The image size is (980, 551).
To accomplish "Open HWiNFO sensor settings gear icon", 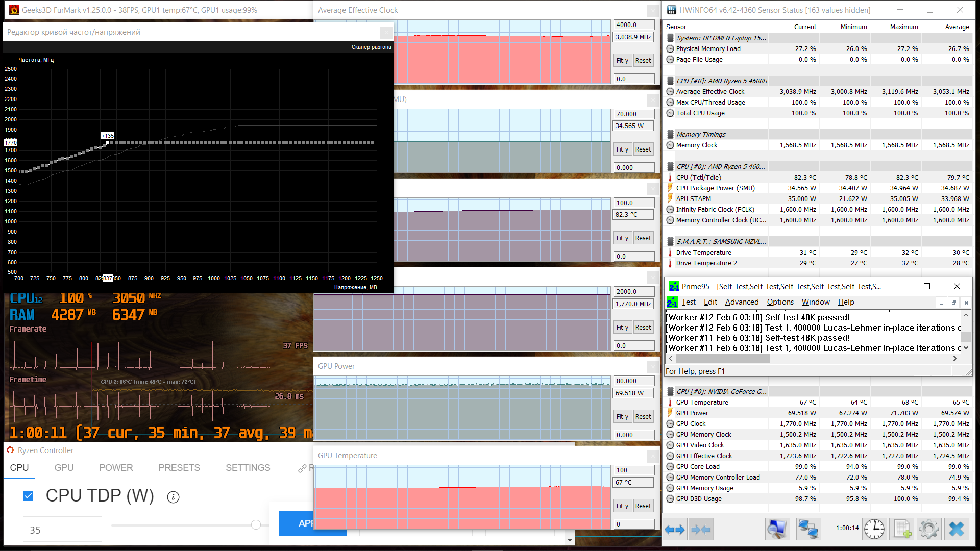I will coord(928,529).
